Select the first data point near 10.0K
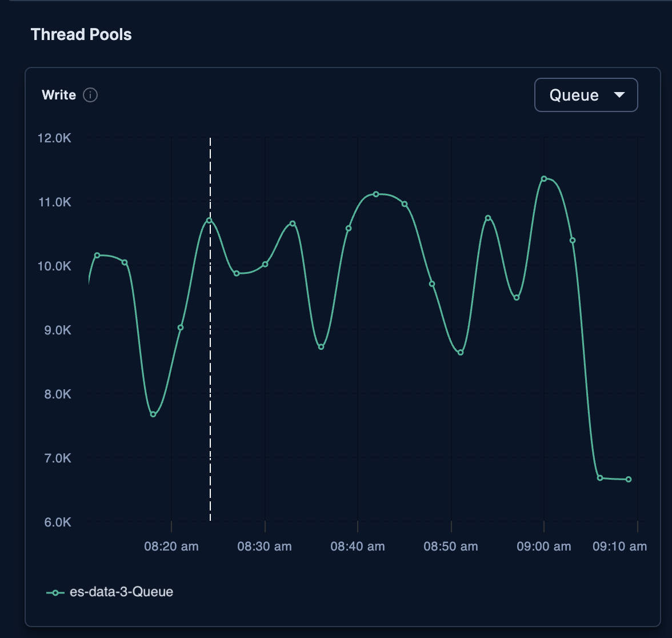 [x=97, y=255]
